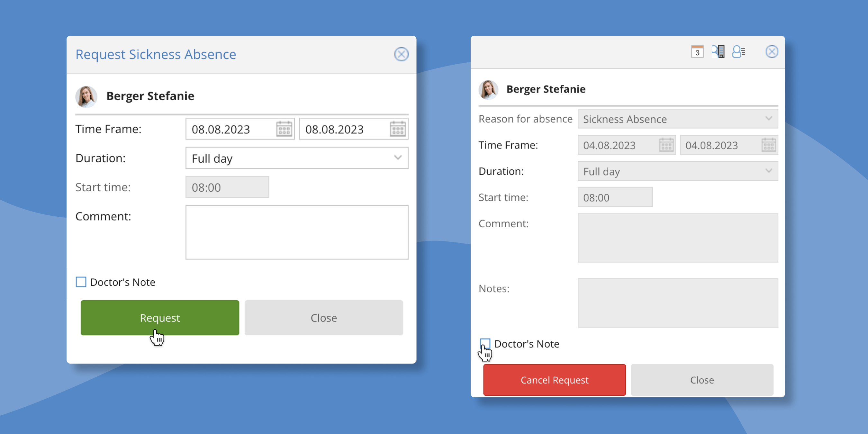Click the contact list icon in toolbar

tap(741, 52)
